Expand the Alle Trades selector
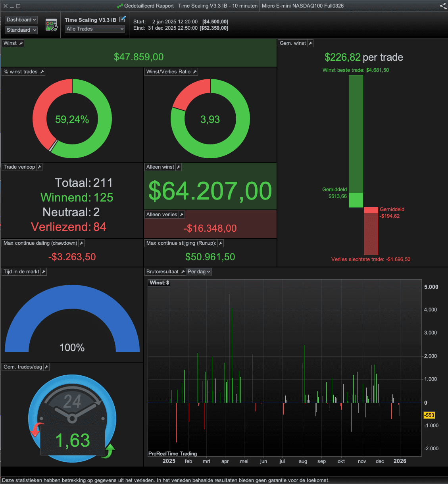Viewport: 448px width, 484px height. point(95,29)
